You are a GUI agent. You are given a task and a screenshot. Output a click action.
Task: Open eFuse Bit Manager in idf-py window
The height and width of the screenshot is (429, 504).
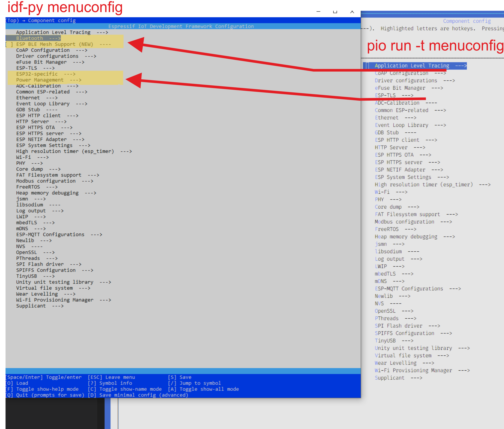pos(50,62)
